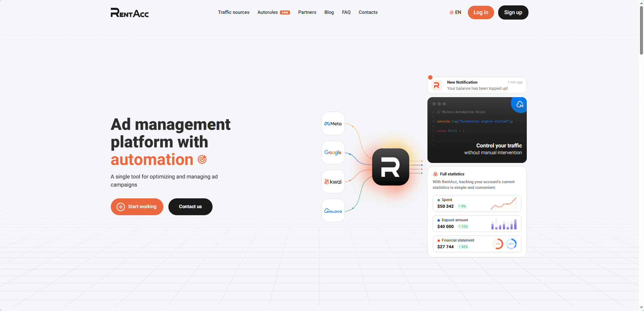Click the scrollbar up arrow
644x311 pixels.
(641, 3)
